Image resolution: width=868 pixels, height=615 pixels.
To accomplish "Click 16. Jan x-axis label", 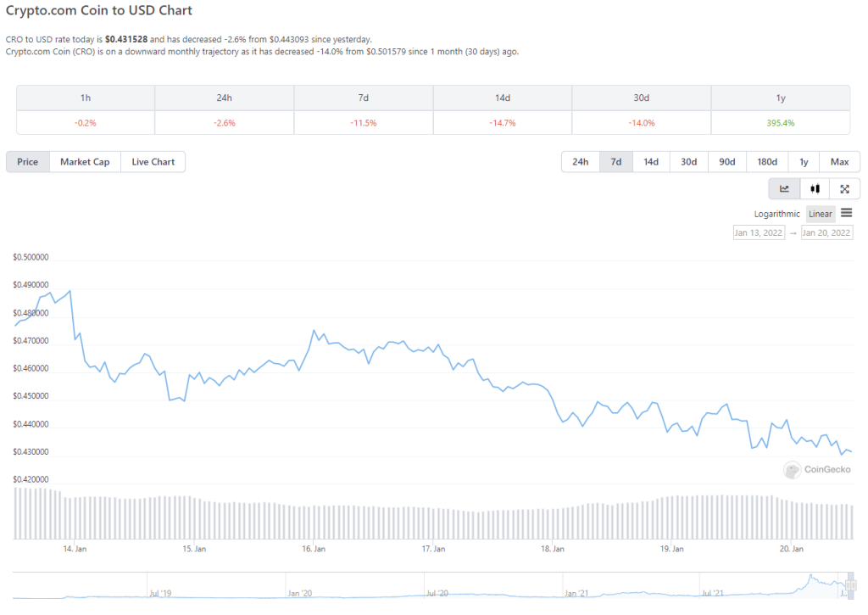I will tap(314, 549).
